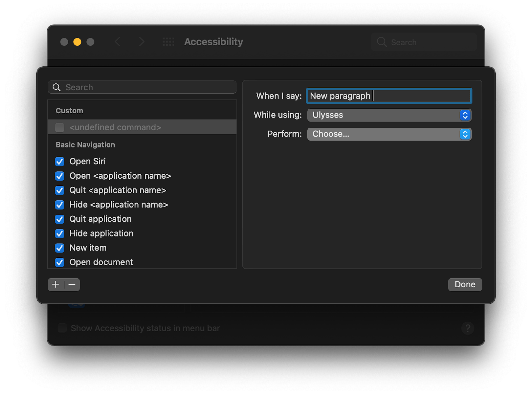Click Done to close the commands sheet
This screenshot has width=532, height=394.
465,285
